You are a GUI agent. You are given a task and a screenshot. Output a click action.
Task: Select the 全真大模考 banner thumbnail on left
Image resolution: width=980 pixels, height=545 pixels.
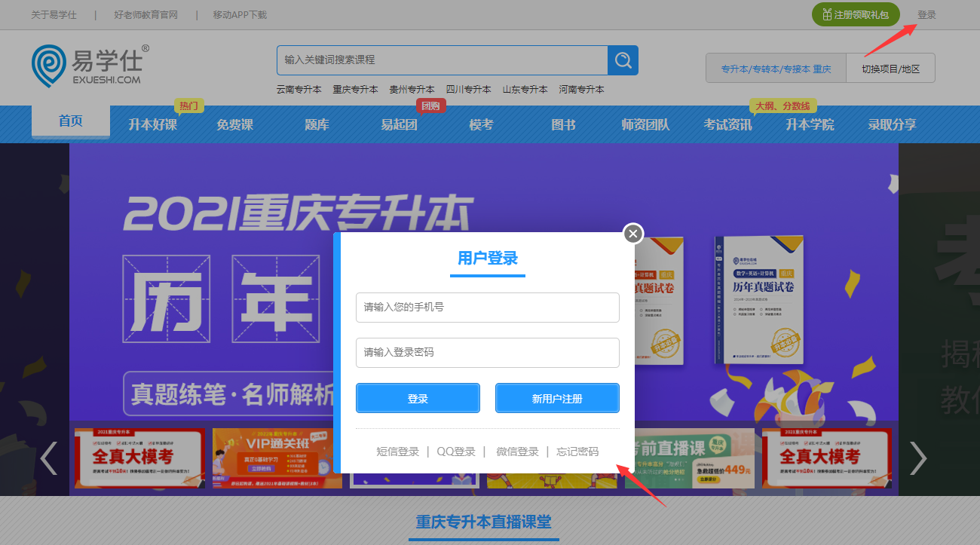pos(139,458)
